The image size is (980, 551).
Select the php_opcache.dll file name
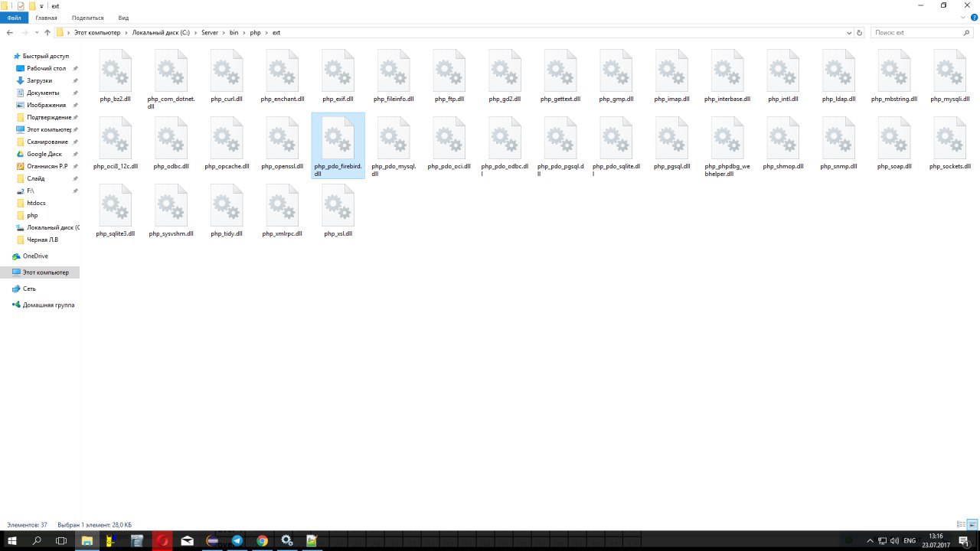point(227,167)
